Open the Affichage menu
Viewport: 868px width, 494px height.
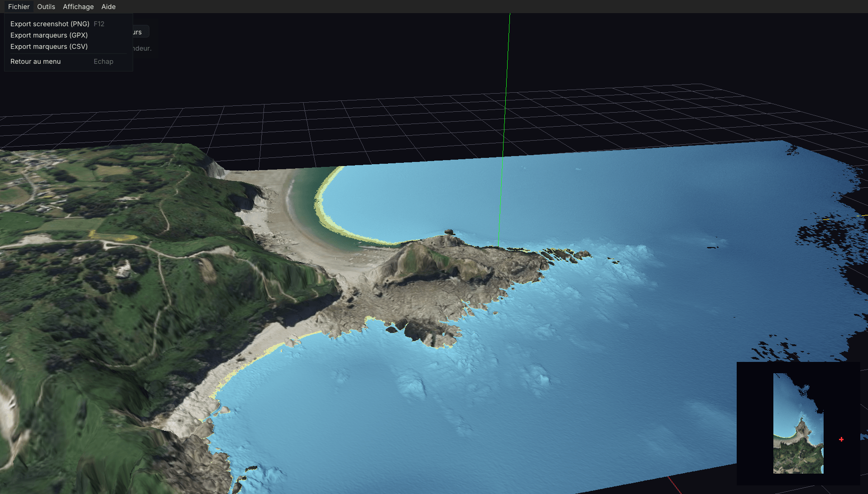(x=78, y=7)
